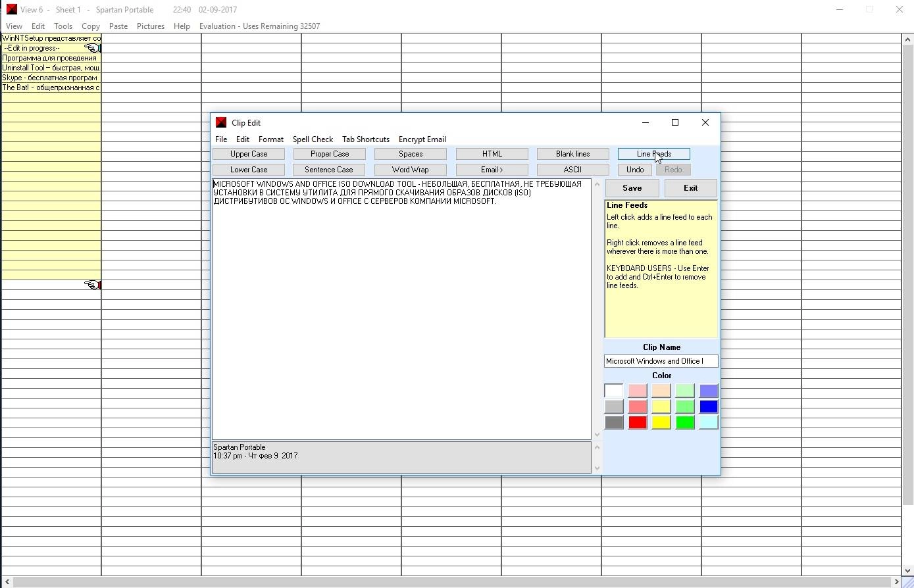Choose the bright green color swatch
Screen dimensions: 914x588
[684, 422]
